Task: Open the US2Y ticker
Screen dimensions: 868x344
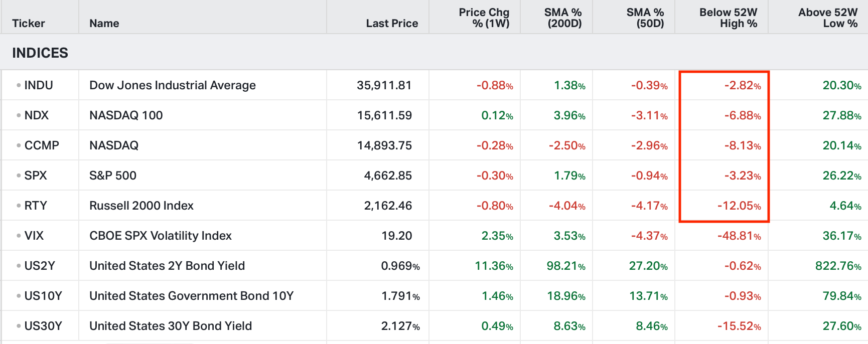Action: [x=40, y=266]
